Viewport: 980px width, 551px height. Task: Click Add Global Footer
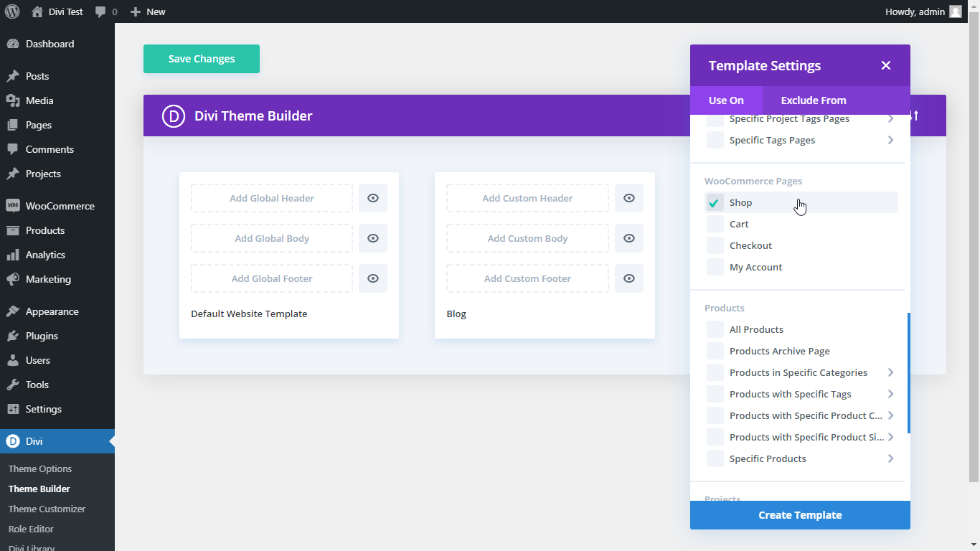(272, 278)
